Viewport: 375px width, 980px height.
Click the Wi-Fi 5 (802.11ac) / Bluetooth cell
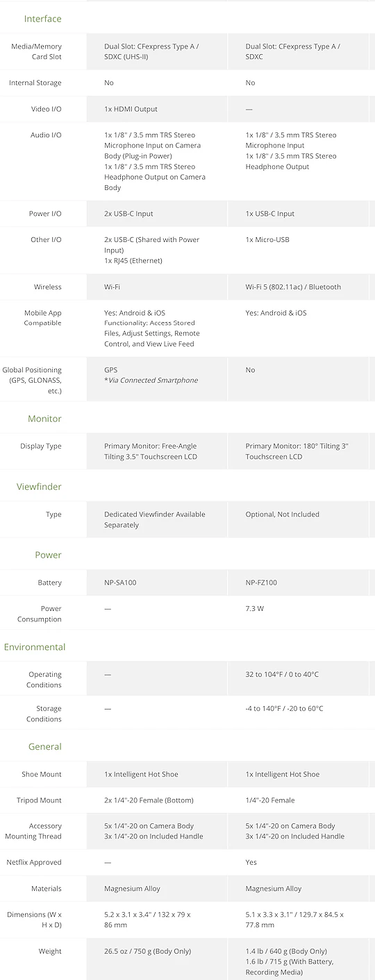point(298,287)
